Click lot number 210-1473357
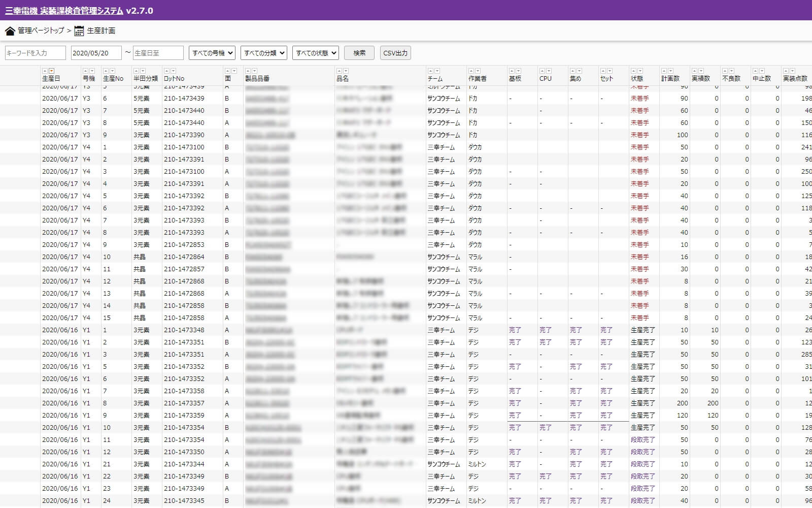 (x=184, y=403)
